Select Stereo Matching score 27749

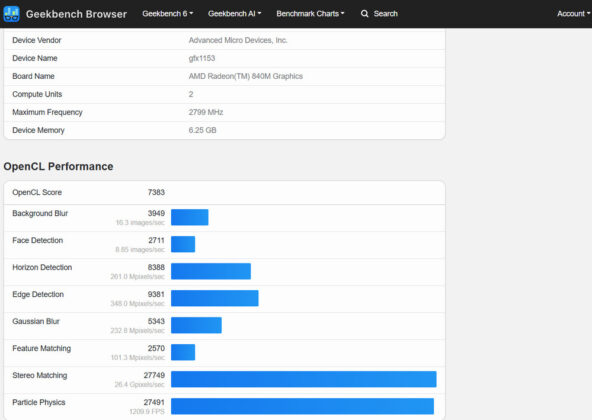tap(154, 375)
